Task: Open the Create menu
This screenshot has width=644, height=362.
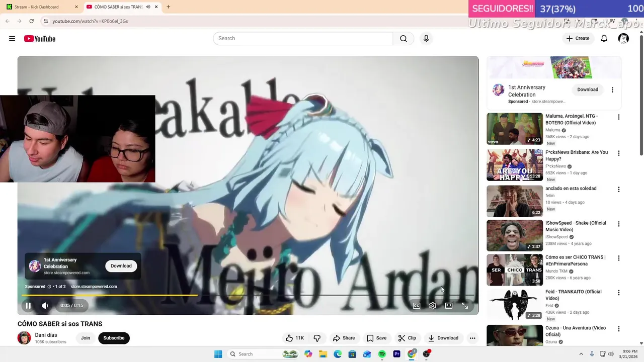Action: point(578,39)
